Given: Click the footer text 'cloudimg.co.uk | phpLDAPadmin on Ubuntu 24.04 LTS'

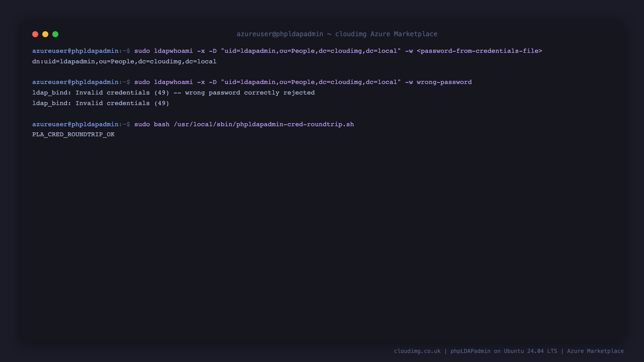Looking at the screenshot, I should tap(475, 351).
